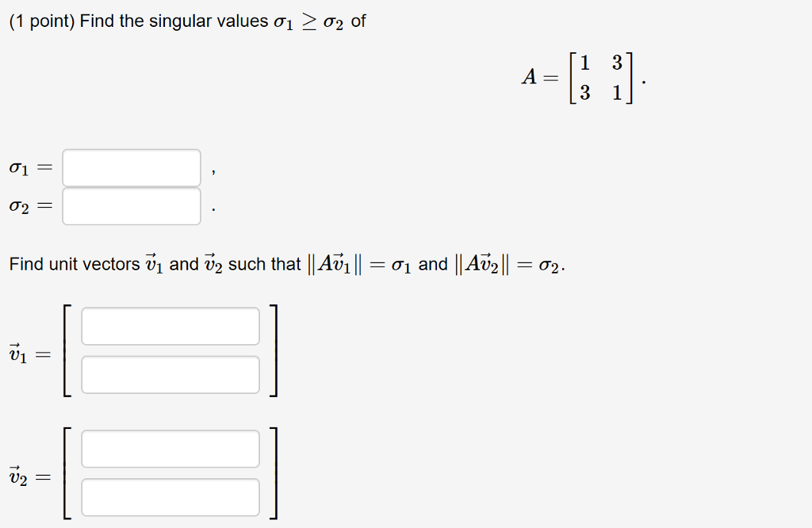Click the σ1 answer input field

click(131, 166)
